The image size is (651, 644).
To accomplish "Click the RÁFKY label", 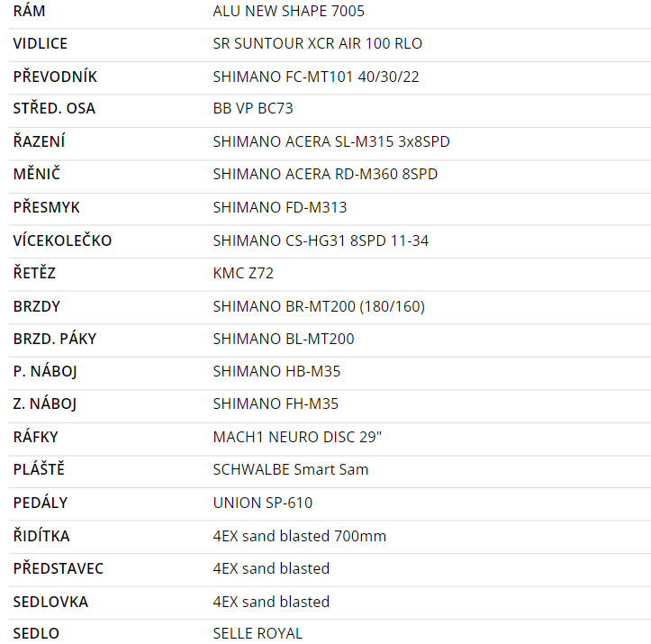I will click(36, 437).
